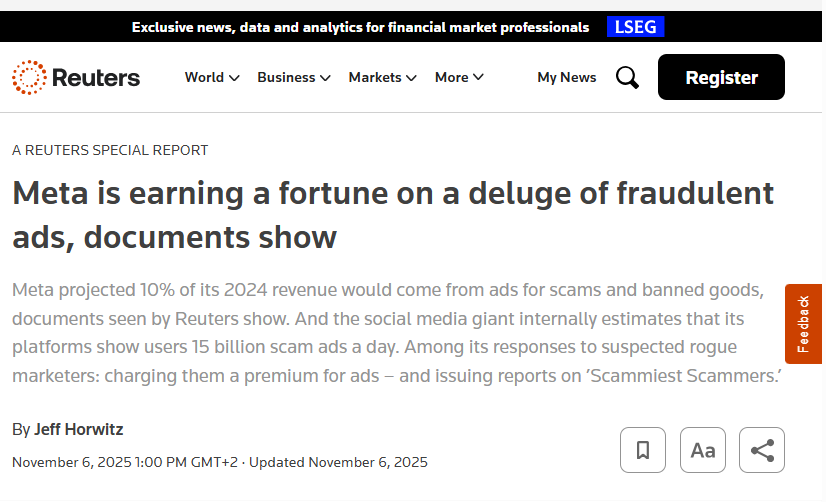Bookmark this article with the save icon

click(x=642, y=450)
